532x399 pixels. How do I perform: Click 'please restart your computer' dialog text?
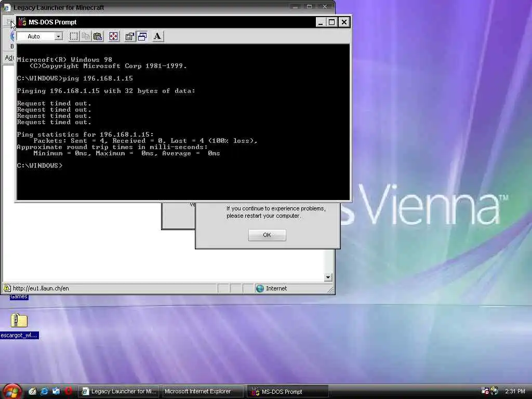[x=263, y=216]
